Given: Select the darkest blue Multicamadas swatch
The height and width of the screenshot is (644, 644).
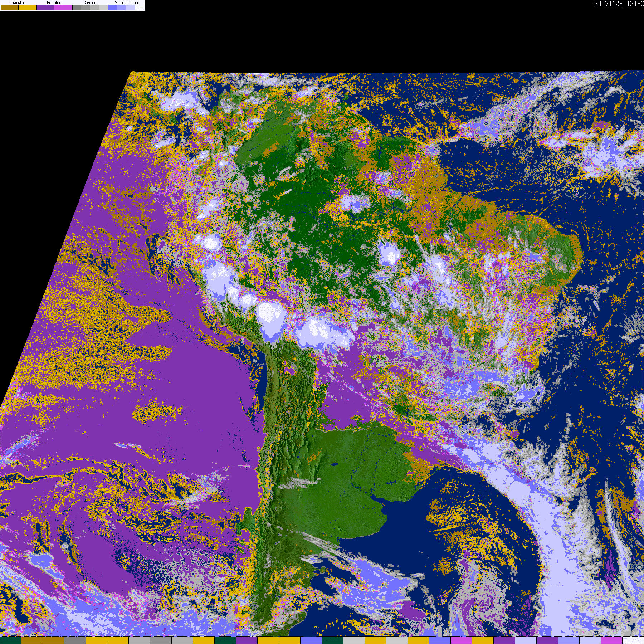Looking at the screenshot, I should click(x=113, y=7).
